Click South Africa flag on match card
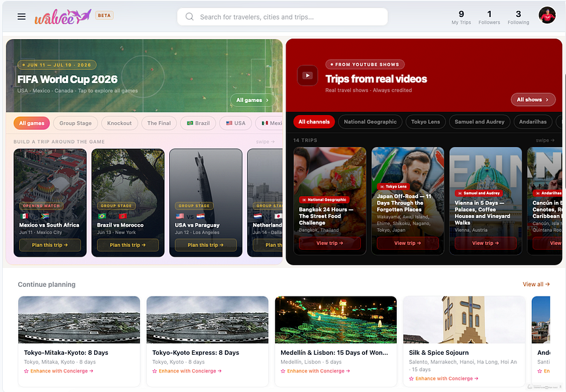Viewport: 566px width, 392px height. (44, 216)
